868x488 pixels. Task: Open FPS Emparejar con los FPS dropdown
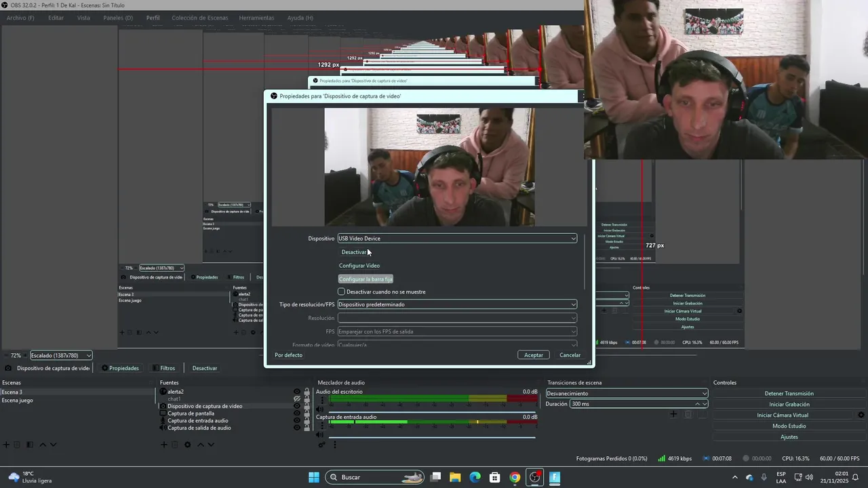(457, 331)
